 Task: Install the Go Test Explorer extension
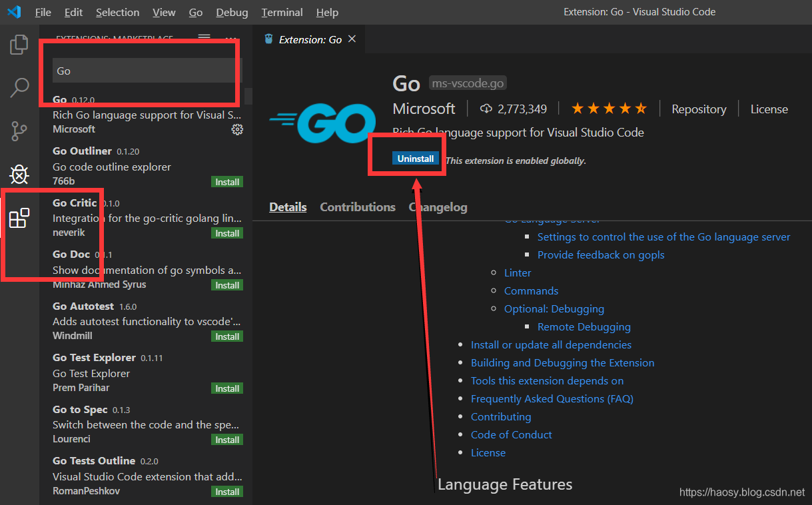pos(227,388)
